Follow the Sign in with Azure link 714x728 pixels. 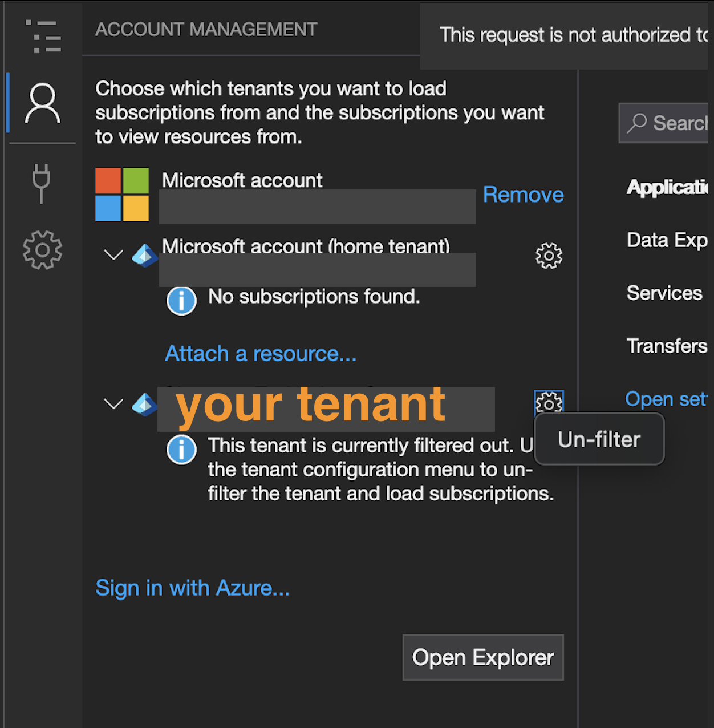[x=192, y=588]
